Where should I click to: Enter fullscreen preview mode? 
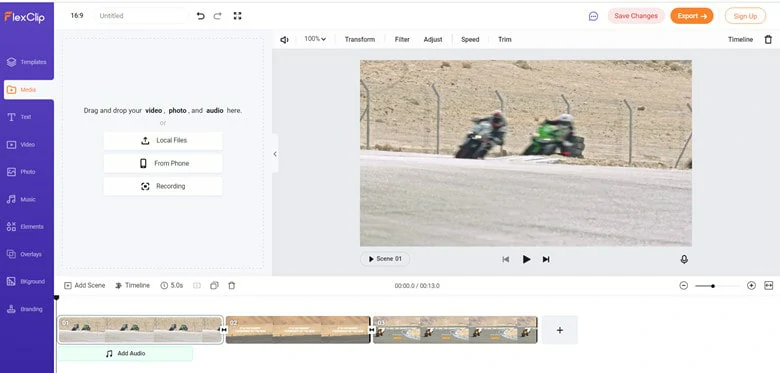[x=237, y=16]
